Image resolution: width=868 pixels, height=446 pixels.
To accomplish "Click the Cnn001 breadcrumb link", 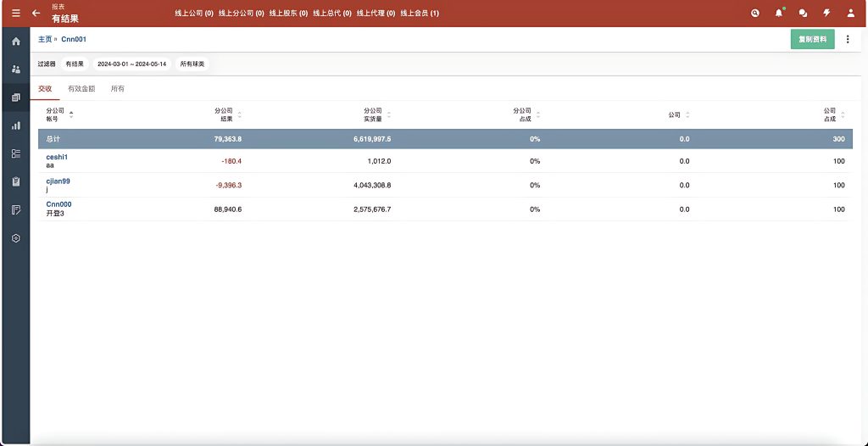I will pyautogui.click(x=74, y=39).
